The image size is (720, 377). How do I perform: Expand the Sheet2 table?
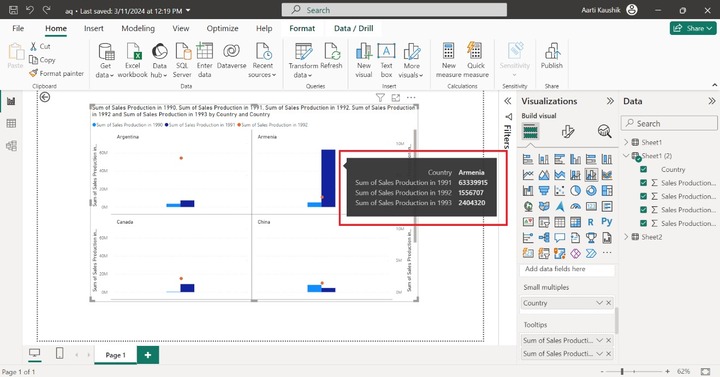click(626, 237)
